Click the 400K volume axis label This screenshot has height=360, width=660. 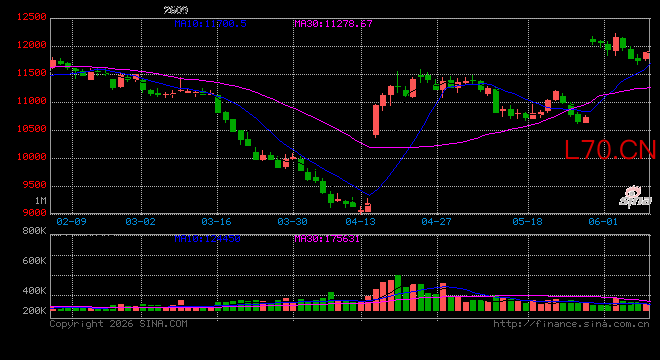(35, 291)
